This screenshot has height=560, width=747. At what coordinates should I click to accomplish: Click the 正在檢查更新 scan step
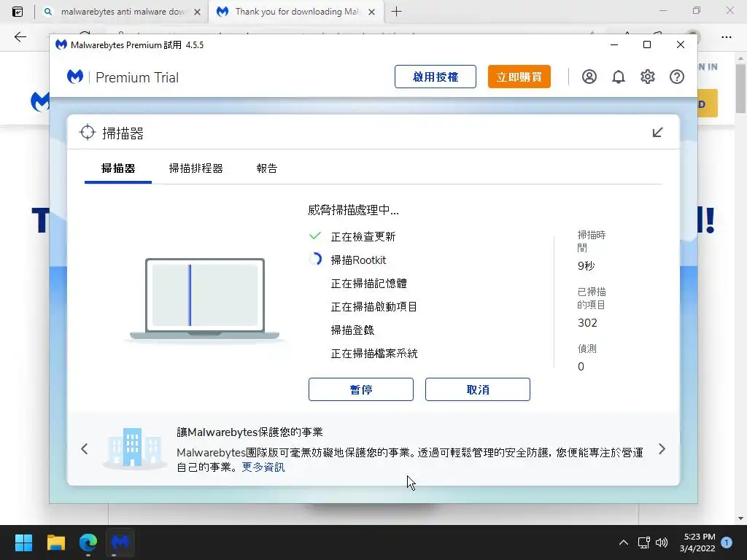363,237
